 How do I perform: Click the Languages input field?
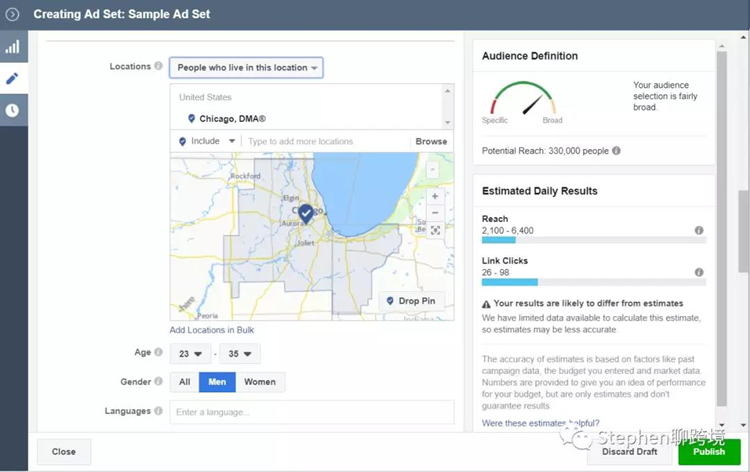pyautogui.click(x=311, y=412)
